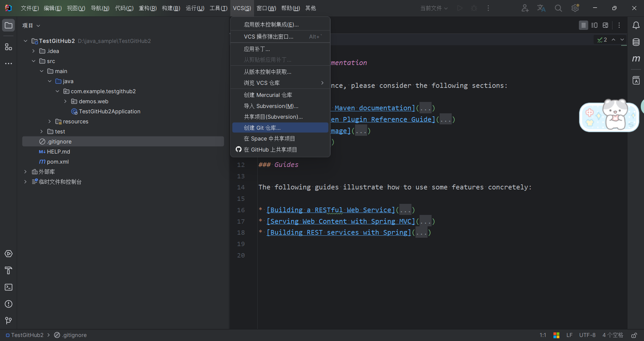Open editor tab options vertical dots
The height and width of the screenshot is (341, 644).
(x=619, y=25)
